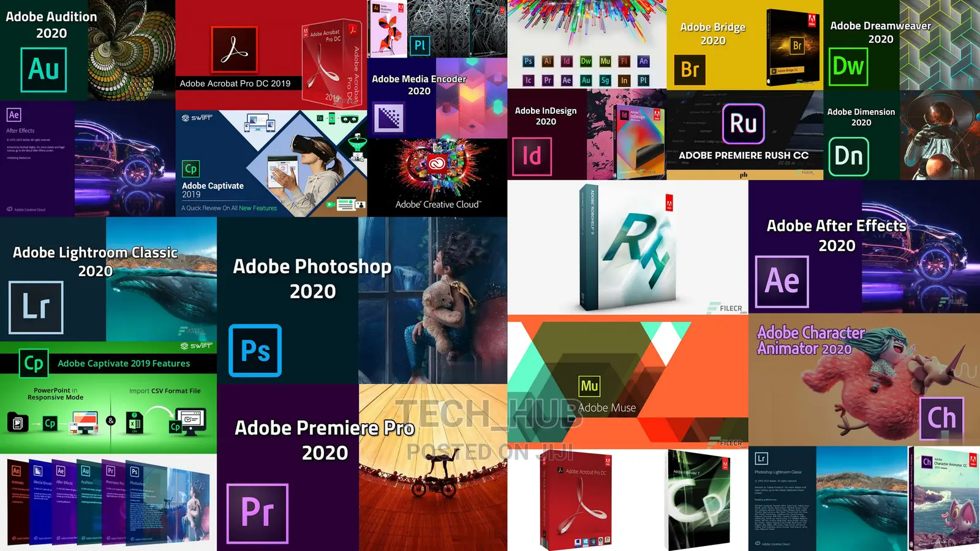Open the large Ae After Effects 2020 logo
The width and height of the screenshot is (980, 551).
782,282
